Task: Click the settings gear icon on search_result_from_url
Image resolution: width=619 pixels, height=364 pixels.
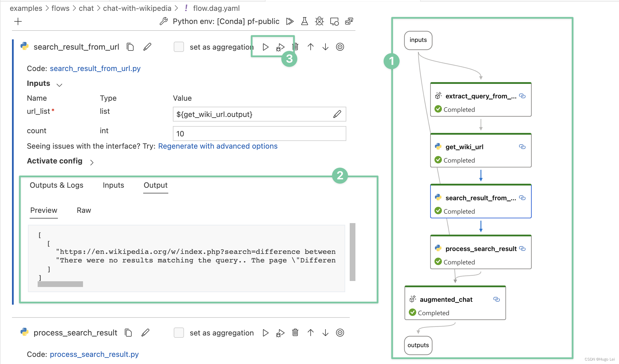Action: pos(341,47)
